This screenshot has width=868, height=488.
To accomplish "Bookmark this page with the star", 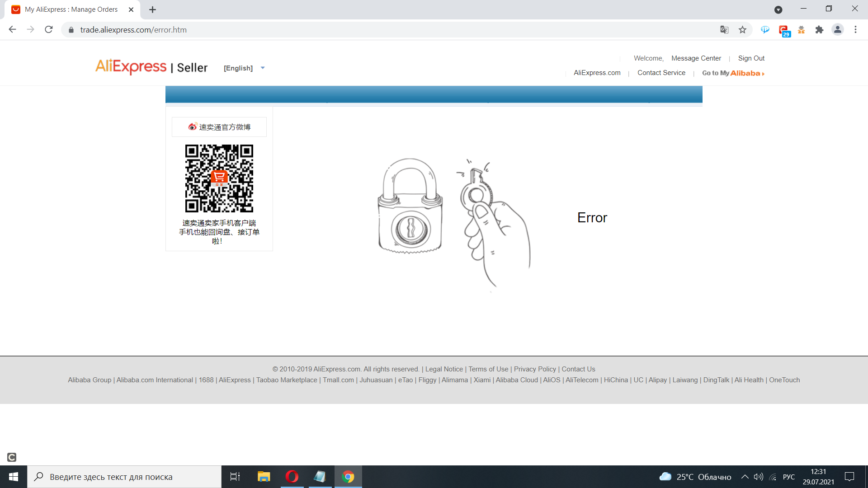I will click(x=742, y=30).
